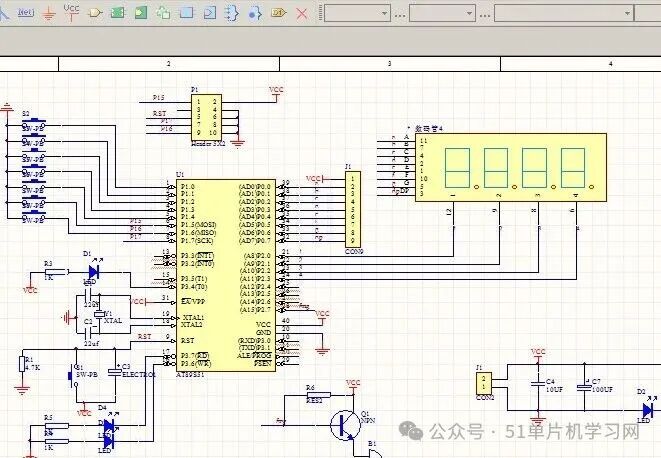Select the R6 RES2 resistor

click(318, 395)
